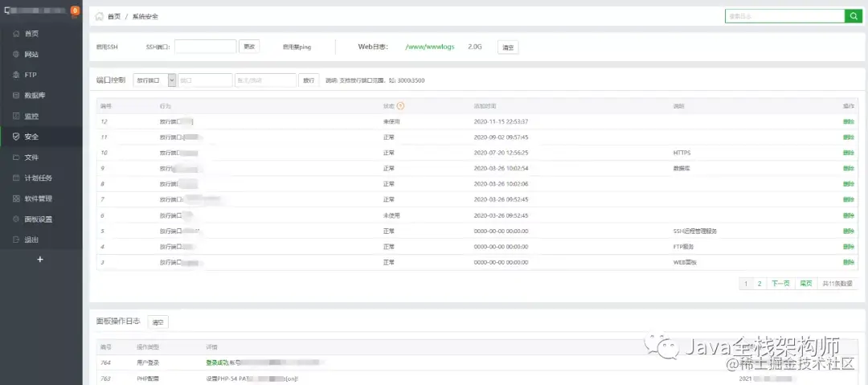Viewport: 868px width, 385px height.
Task: Delete port rule number 6
Action: click(848, 215)
